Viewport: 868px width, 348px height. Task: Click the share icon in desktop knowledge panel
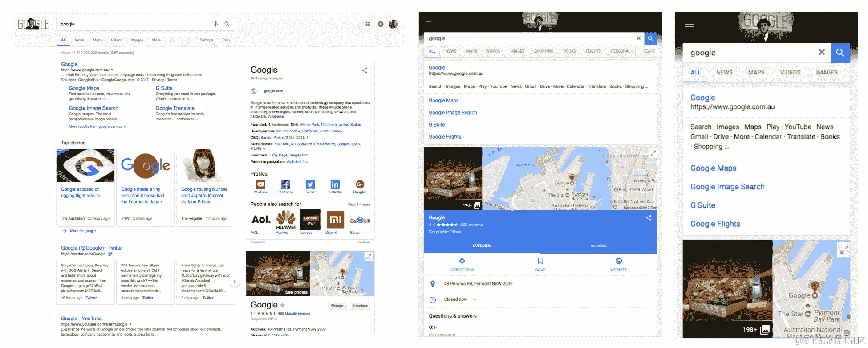point(365,70)
